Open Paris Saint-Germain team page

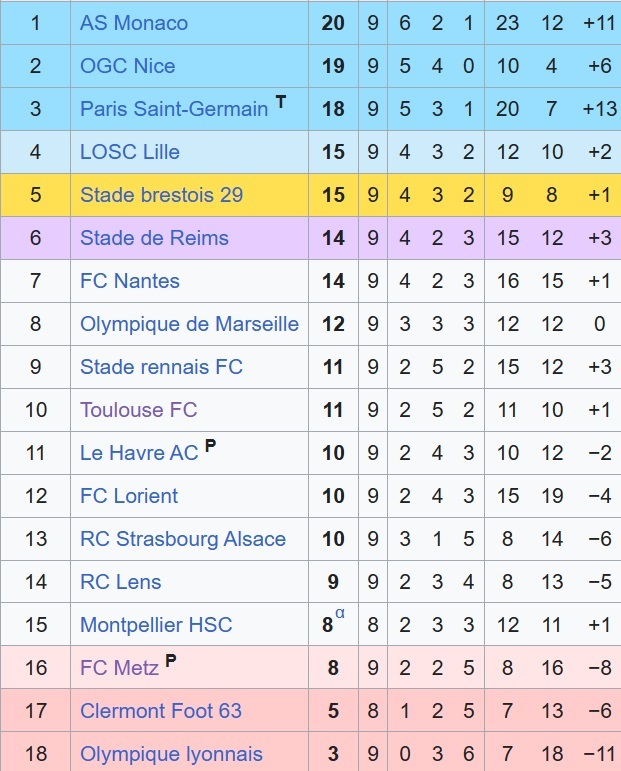click(x=174, y=109)
